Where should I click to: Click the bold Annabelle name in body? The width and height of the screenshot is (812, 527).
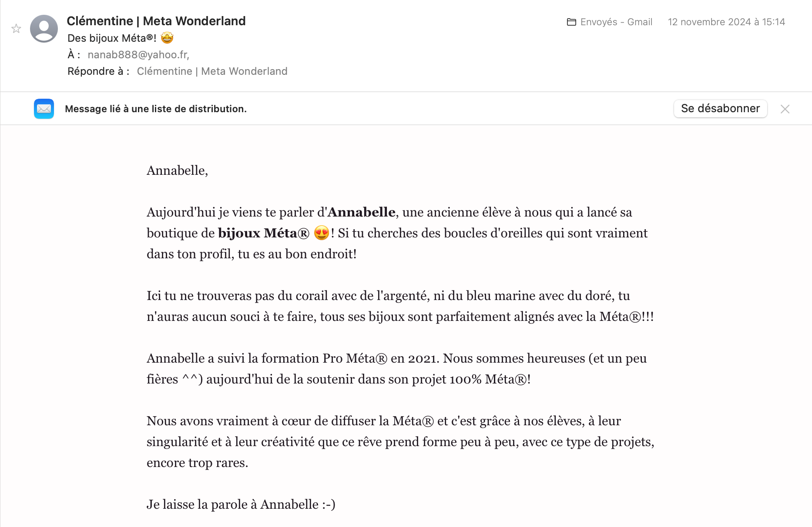pyautogui.click(x=361, y=212)
